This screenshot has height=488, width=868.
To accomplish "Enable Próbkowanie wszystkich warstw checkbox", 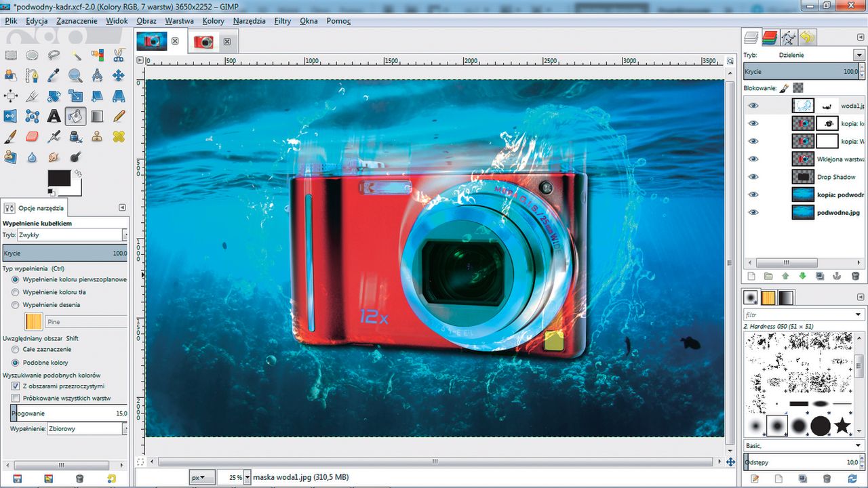I will [16, 398].
